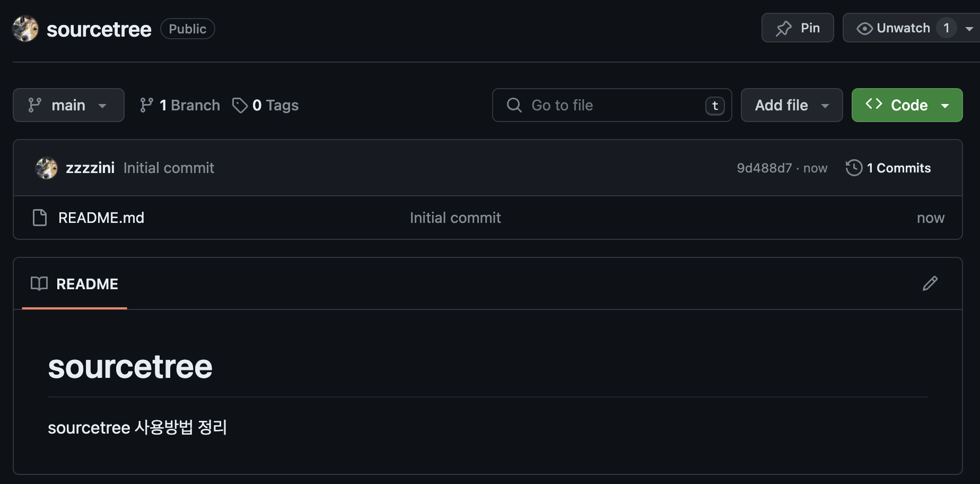Open README.md row's Initial commit message
980x484 pixels.
click(455, 218)
